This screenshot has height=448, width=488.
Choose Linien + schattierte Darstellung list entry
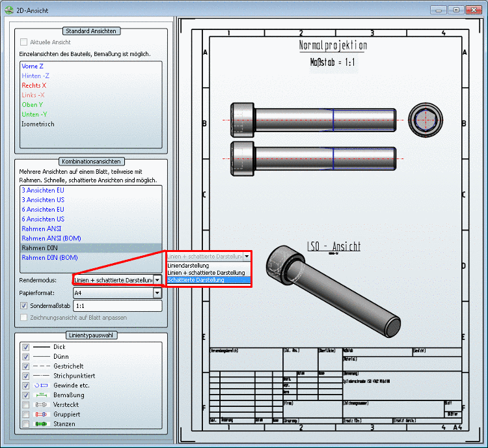(208, 273)
